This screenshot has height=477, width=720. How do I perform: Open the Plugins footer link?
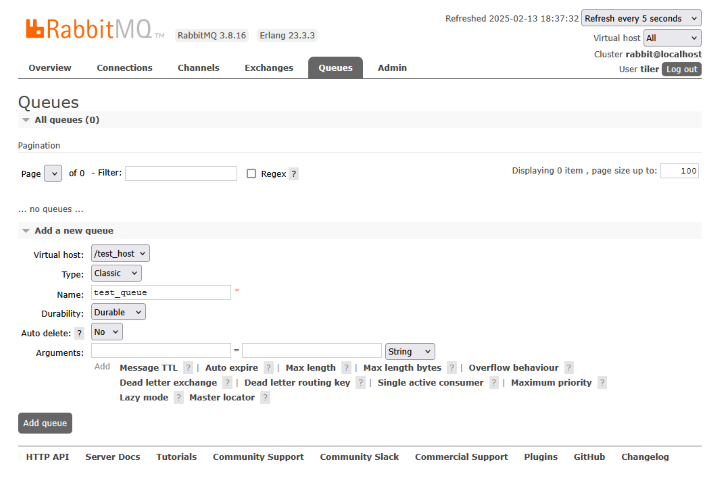(540, 457)
